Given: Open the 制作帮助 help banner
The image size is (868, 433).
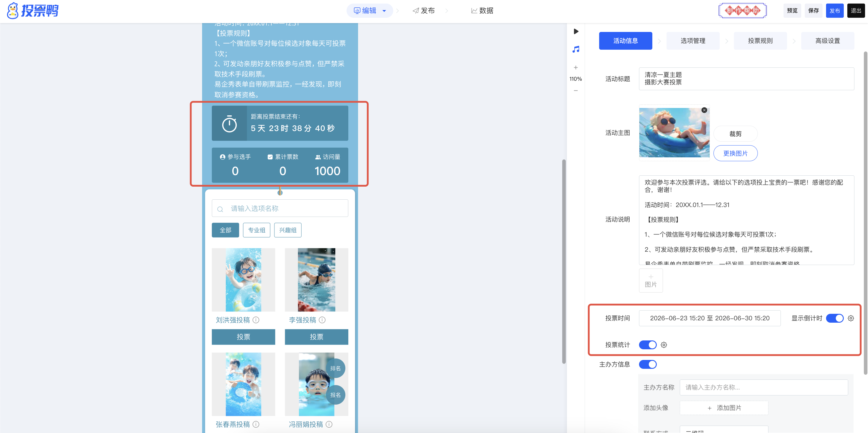Looking at the screenshot, I should pyautogui.click(x=742, y=10).
